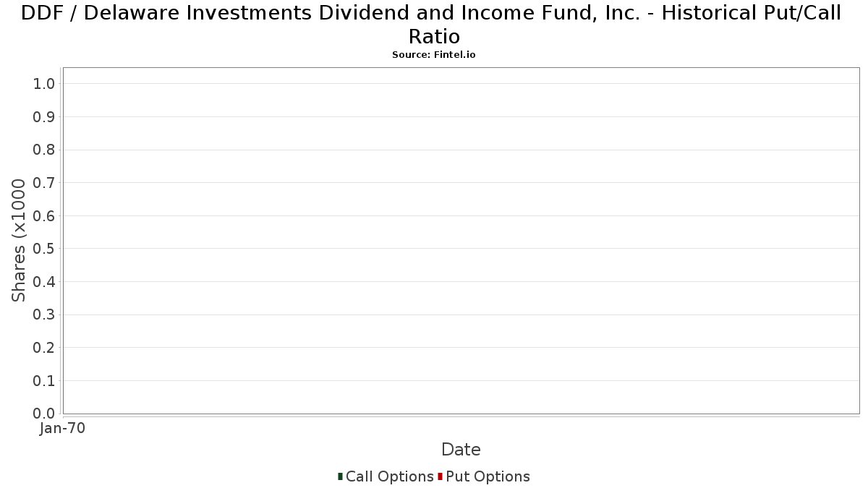
Task: Click the 0.9 y-axis tick label
Action: coord(44,117)
